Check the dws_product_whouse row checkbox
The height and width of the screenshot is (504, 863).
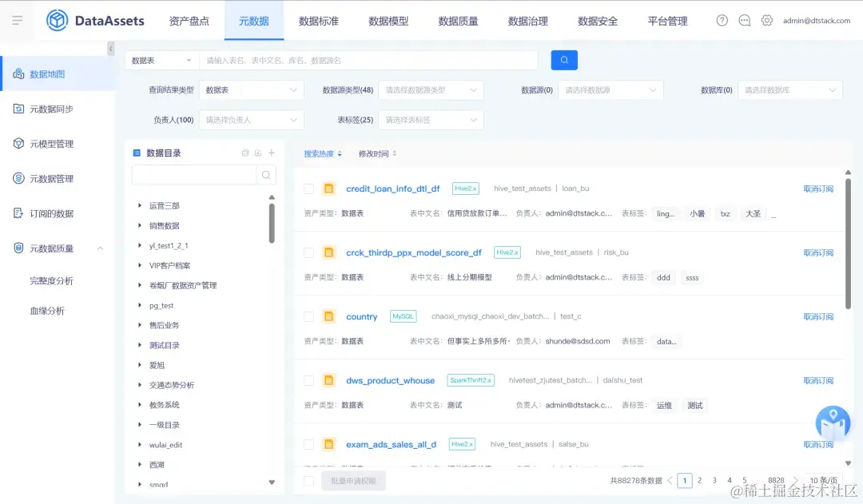coord(308,380)
